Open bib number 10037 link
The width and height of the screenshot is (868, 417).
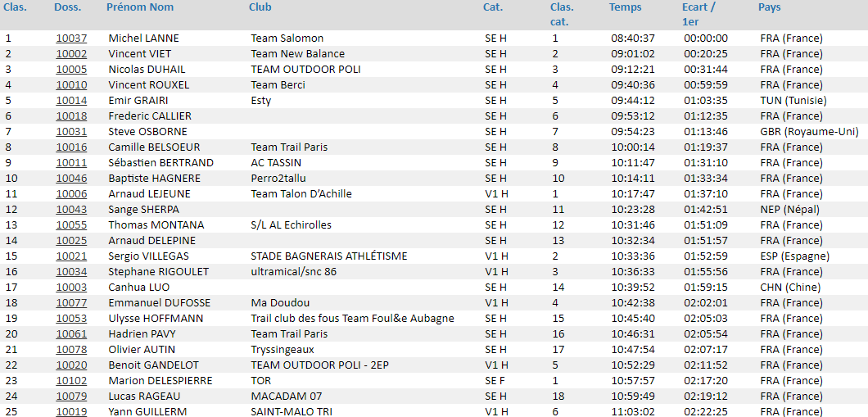point(71,39)
